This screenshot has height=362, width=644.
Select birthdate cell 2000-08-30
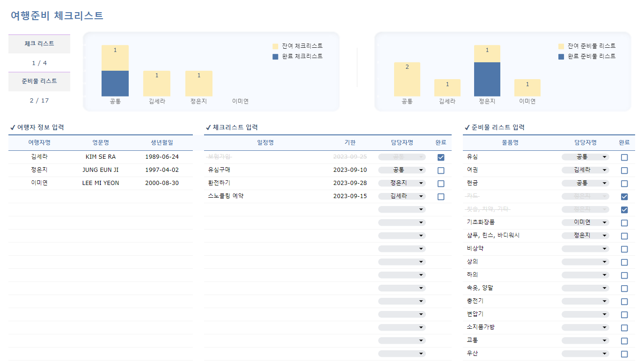(162, 183)
